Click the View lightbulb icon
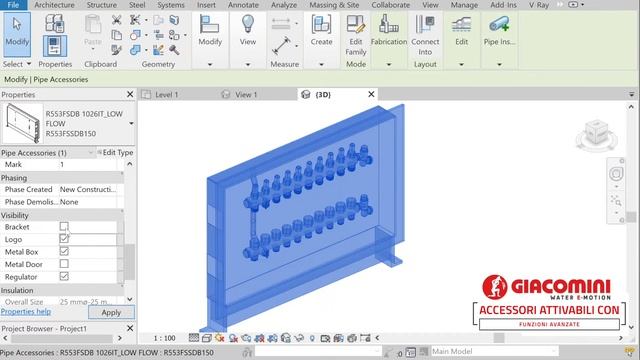Image resolution: width=640 pixels, height=360 pixels. (248, 24)
